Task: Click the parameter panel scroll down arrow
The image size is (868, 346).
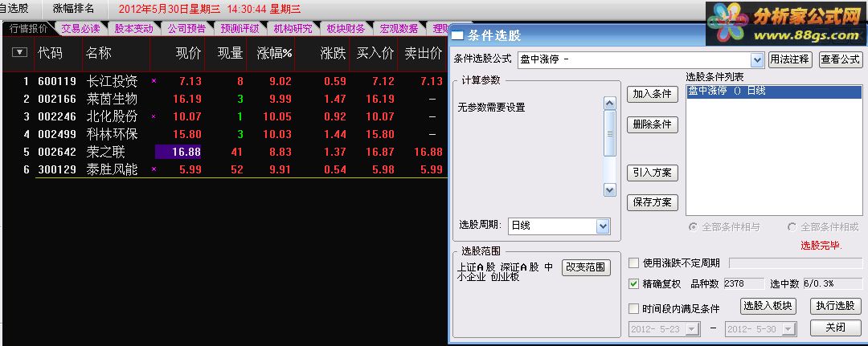Action: click(609, 190)
